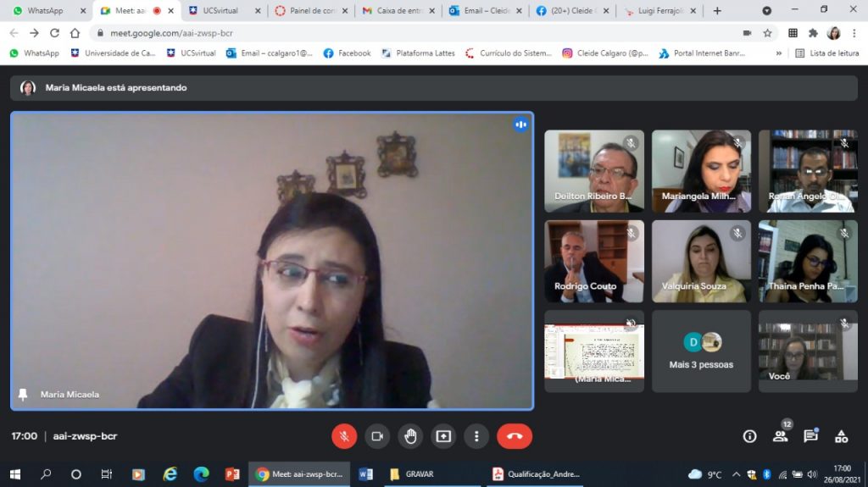Open meeting details info icon
This screenshot has width=868, height=487.
pyautogui.click(x=749, y=436)
